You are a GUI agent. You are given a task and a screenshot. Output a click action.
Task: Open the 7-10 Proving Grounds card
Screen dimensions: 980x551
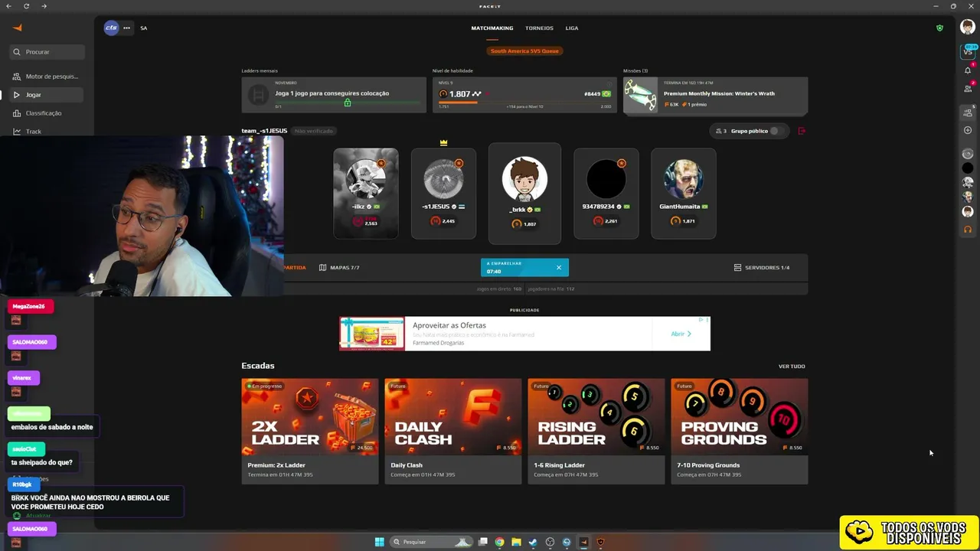[740, 431]
